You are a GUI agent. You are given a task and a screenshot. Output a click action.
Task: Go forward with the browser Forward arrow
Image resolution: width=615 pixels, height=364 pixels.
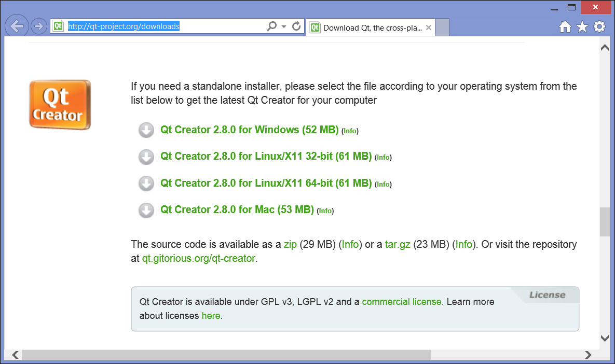(38, 26)
